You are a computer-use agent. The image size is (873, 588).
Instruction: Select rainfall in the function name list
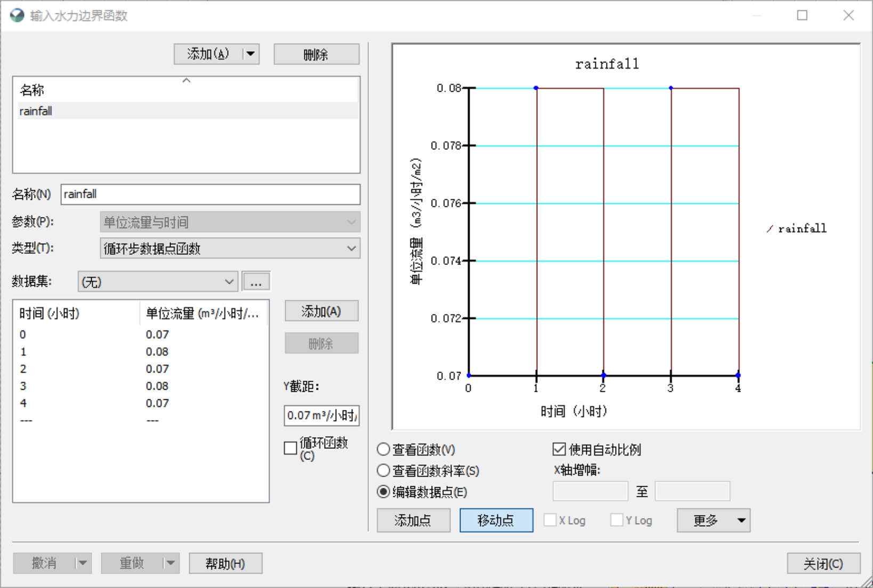(x=36, y=111)
